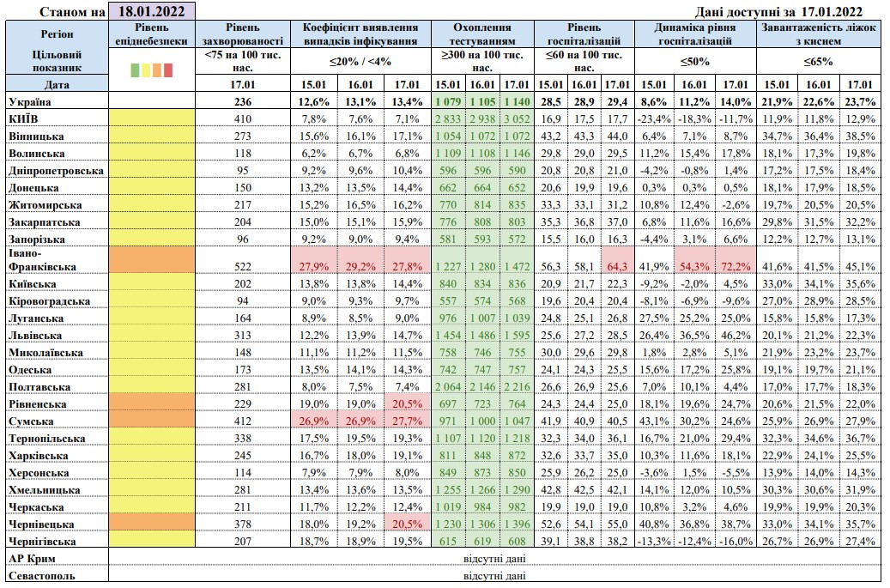Select the КИЇВ region cell

27,118
